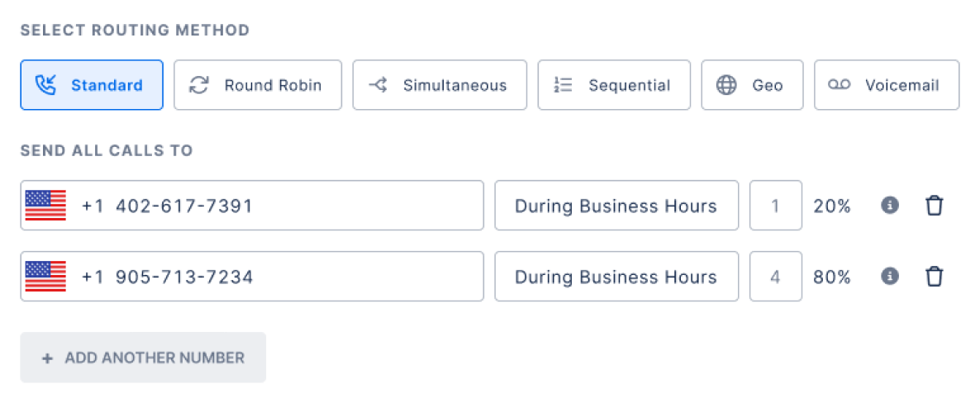Screen dimensions: 980x403
Task: Switch to Simultaneous routing
Action: coord(440,85)
